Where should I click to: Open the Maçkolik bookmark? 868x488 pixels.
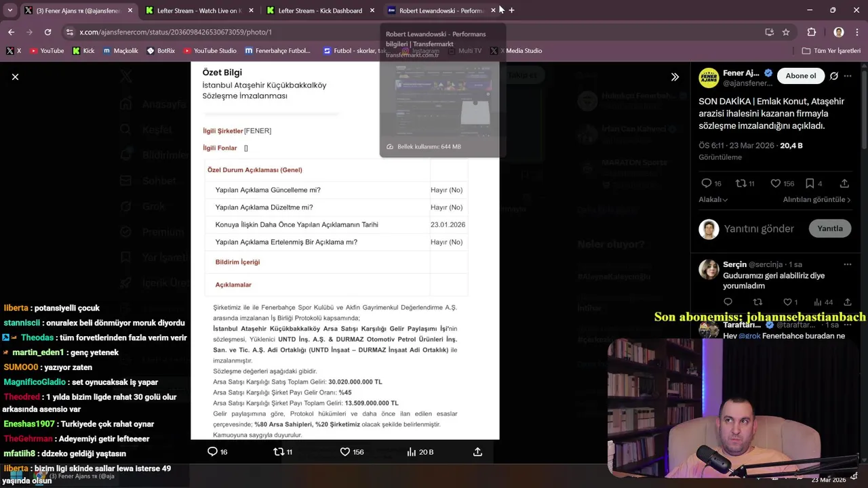(120, 51)
